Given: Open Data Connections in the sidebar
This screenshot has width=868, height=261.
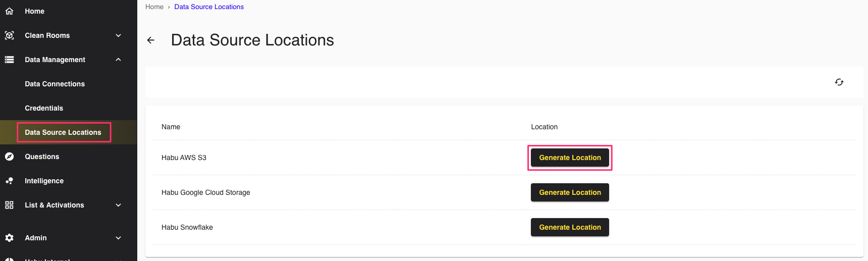Looking at the screenshot, I should [55, 84].
